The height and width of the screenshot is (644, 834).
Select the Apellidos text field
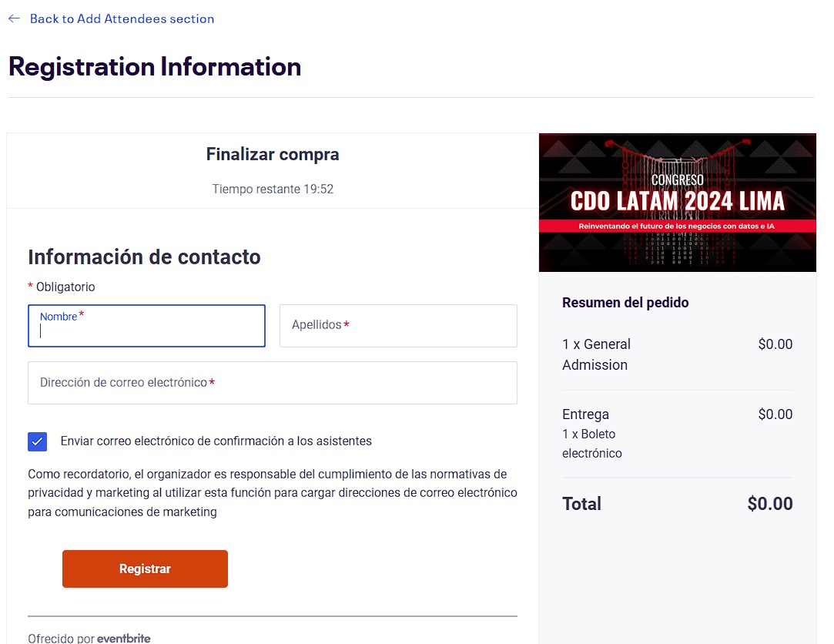coord(398,326)
